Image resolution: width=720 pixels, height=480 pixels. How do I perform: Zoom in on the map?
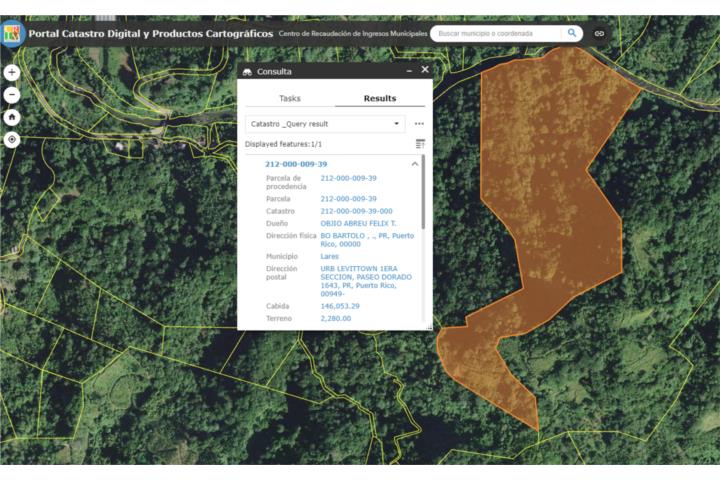tap(12, 73)
